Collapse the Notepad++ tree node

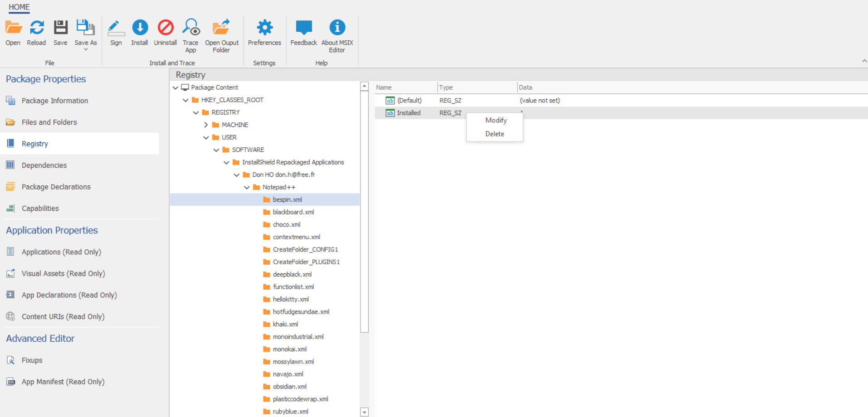(x=247, y=187)
